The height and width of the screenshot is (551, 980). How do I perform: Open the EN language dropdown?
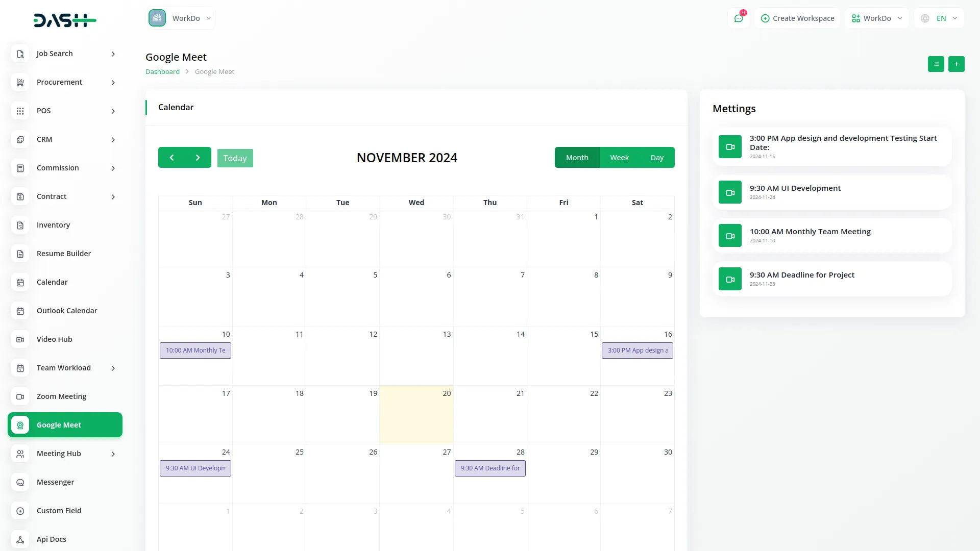pyautogui.click(x=940, y=18)
